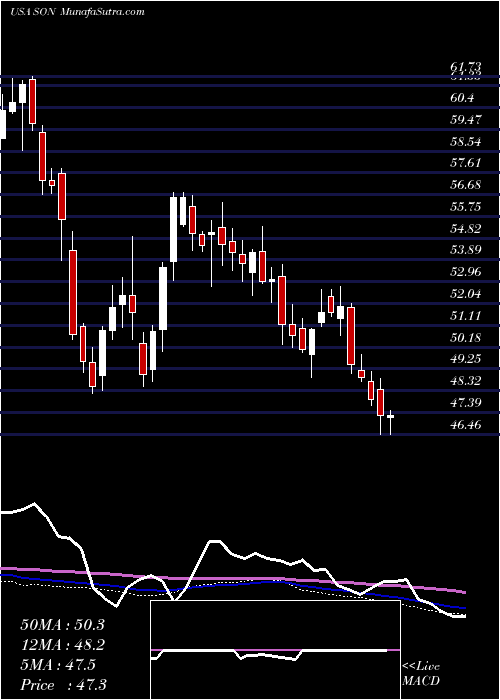The height and width of the screenshot is (700, 500).
Task: Click the Price : 47.3 readout
Action: tap(63, 685)
